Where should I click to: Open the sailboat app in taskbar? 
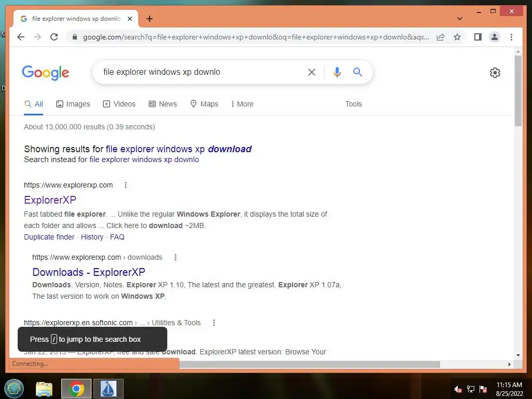(x=109, y=389)
